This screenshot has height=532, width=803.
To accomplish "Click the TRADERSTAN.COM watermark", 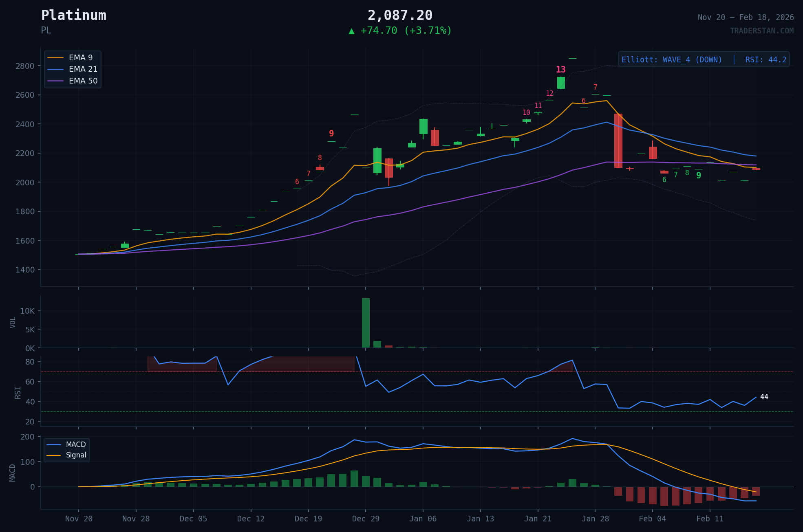I will coord(761,31).
